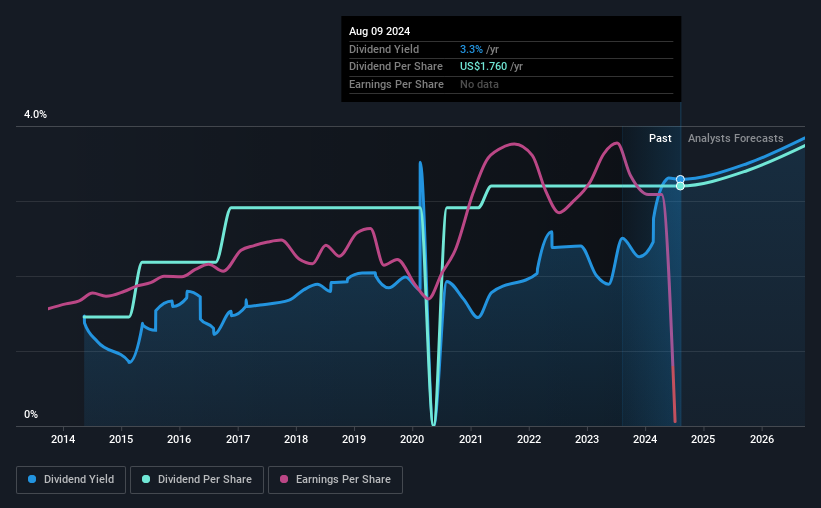Click the 'No data' earnings value in tooltip

[x=479, y=84]
